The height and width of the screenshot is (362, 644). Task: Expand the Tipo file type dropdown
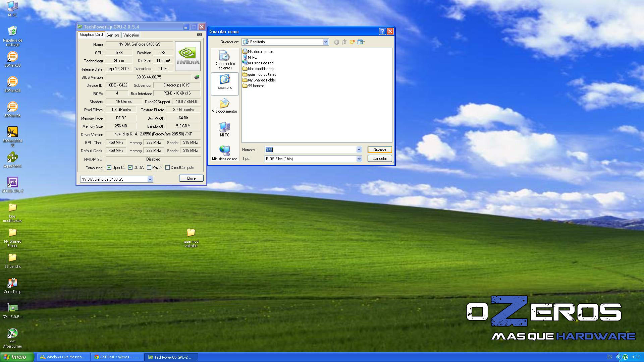359,159
